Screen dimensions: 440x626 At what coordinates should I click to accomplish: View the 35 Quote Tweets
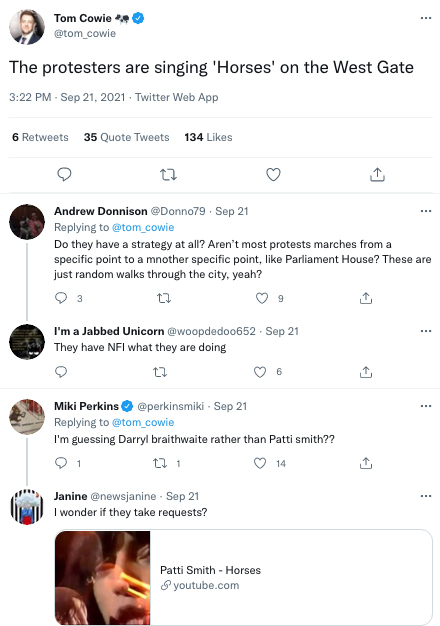[x=126, y=137]
